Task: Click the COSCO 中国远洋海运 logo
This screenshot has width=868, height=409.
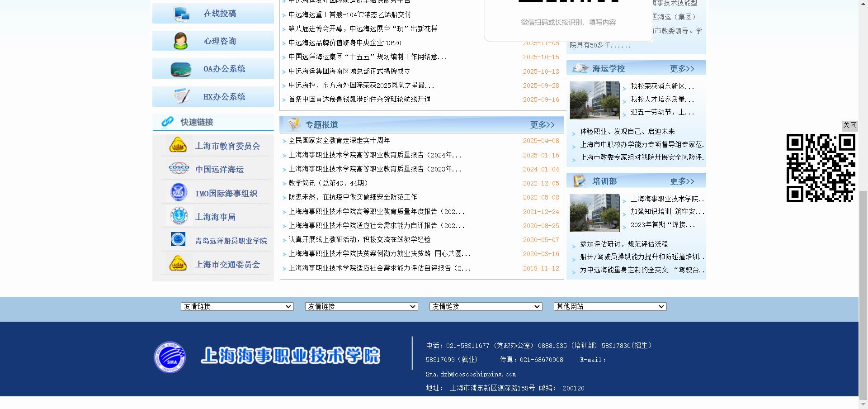Action: pos(178,169)
